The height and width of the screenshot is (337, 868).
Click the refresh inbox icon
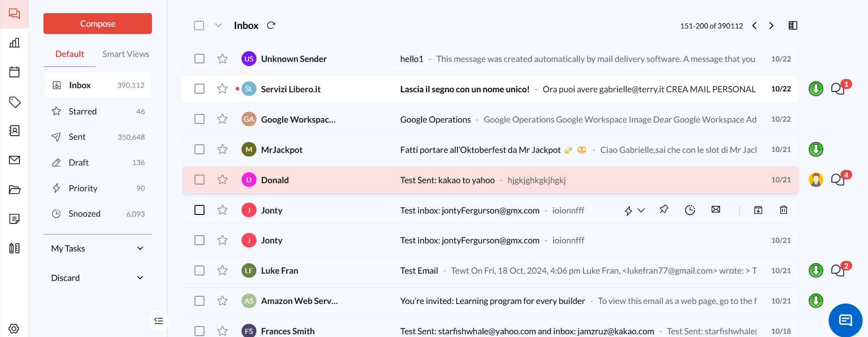point(271,25)
